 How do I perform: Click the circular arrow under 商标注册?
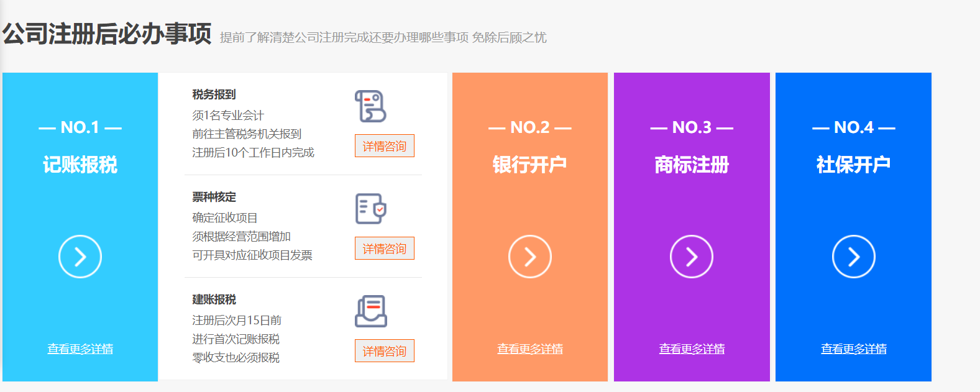[692, 257]
